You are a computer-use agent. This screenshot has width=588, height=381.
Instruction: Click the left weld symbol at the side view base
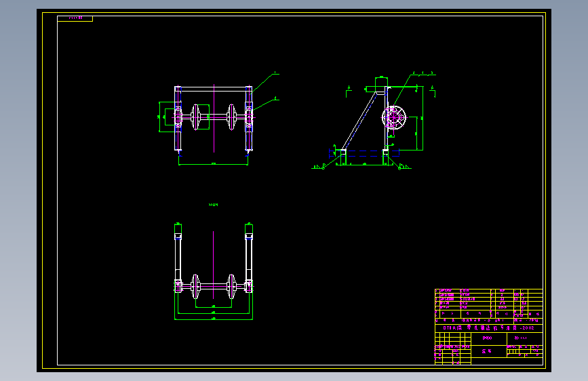pyautogui.click(x=319, y=166)
